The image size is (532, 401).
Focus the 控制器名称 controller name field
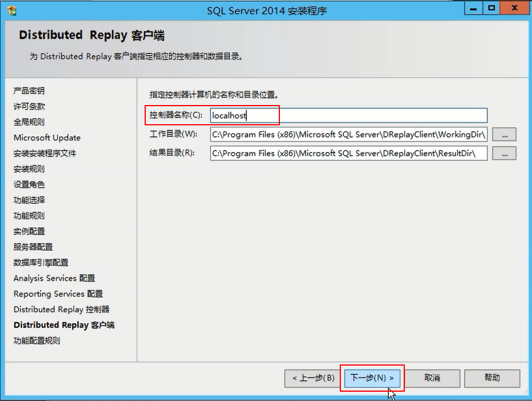[349, 115]
